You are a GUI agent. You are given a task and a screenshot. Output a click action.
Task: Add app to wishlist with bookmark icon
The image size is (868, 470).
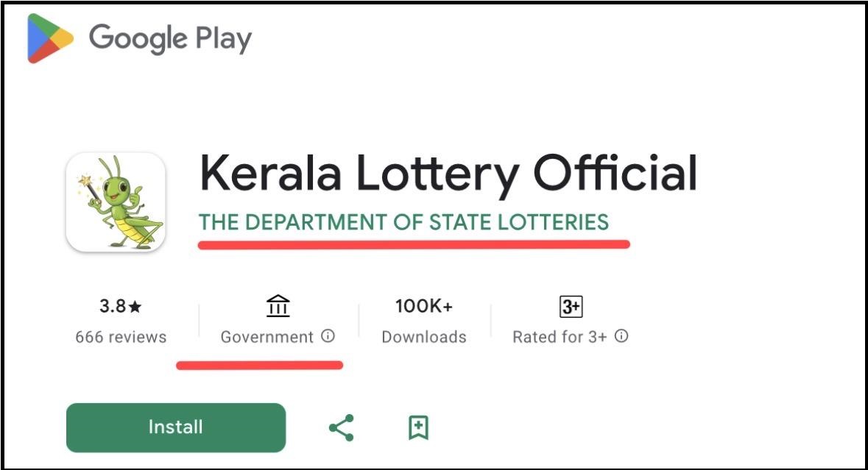(x=418, y=427)
